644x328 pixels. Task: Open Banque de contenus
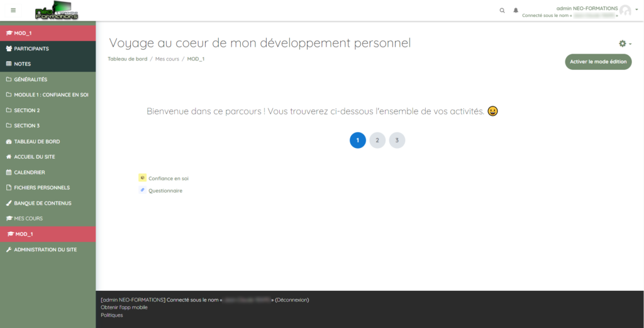coord(48,203)
